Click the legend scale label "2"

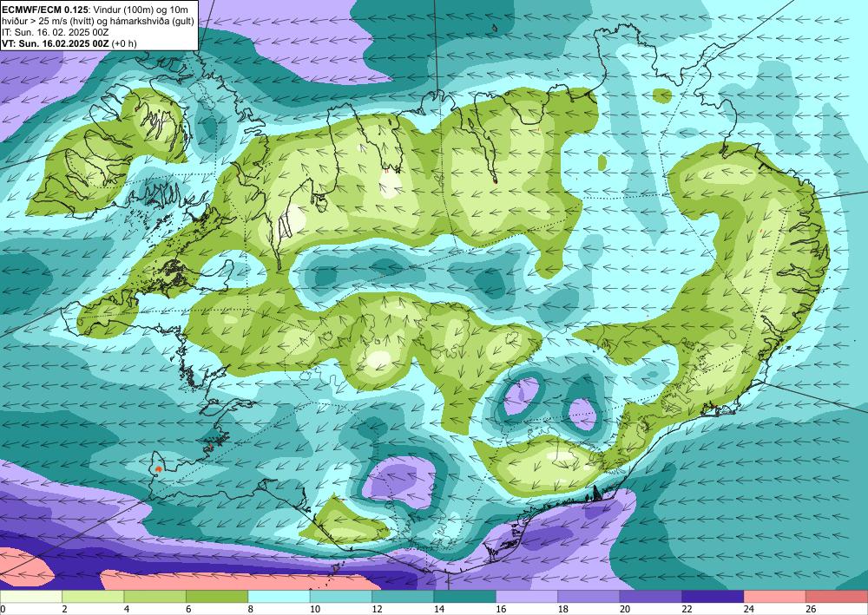64,609
